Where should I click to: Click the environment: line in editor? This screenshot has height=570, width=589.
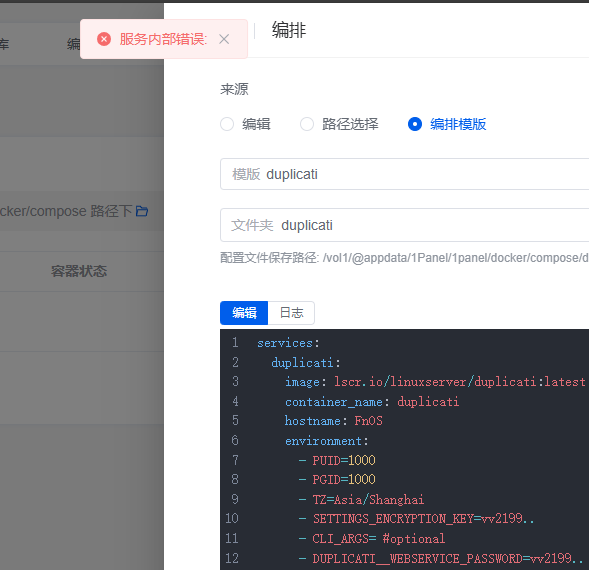[327, 441]
